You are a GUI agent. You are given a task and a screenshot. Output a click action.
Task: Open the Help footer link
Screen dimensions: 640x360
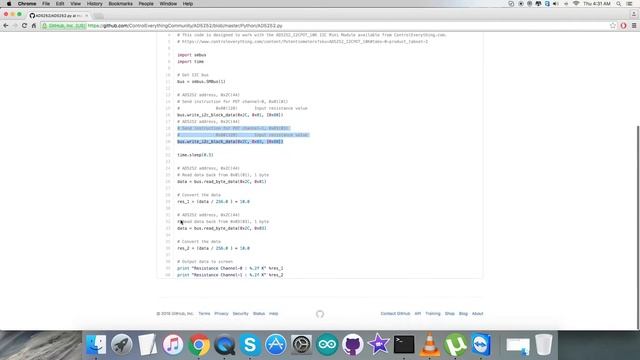273,313
